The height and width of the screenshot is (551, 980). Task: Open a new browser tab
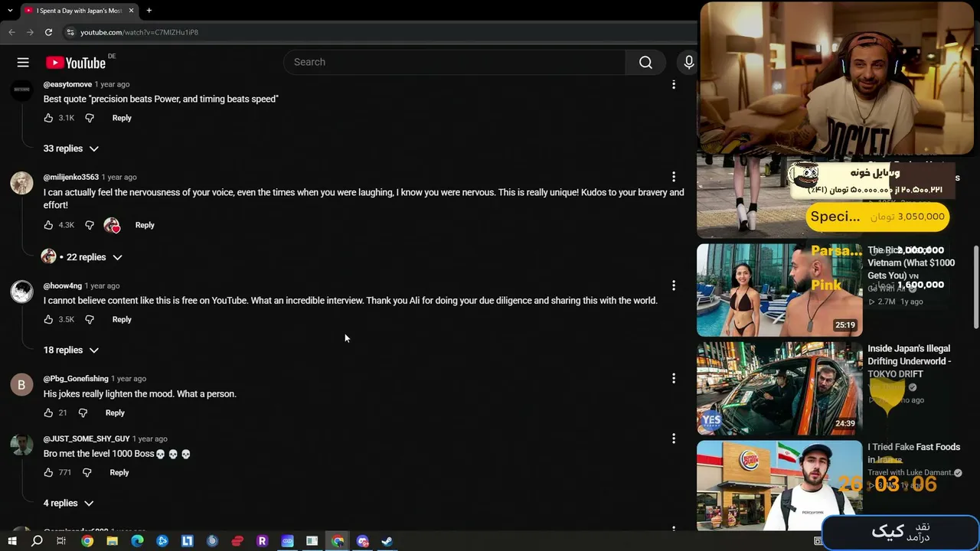149,11
